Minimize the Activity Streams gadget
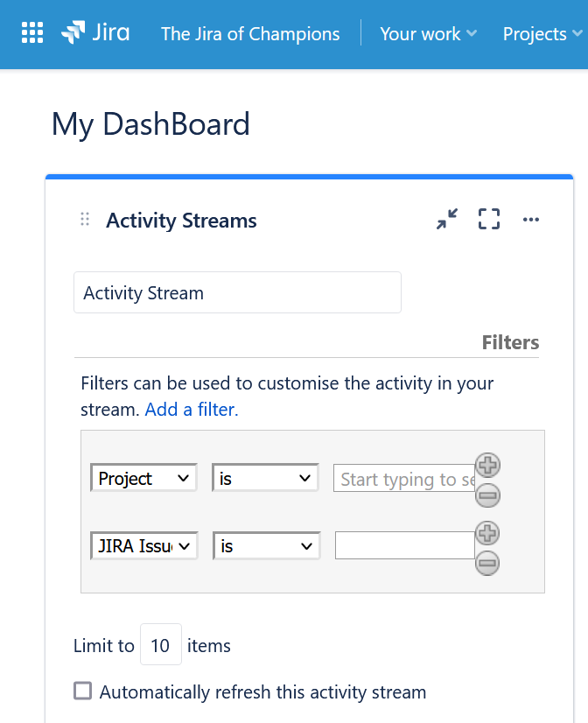The width and height of the screenshot is (588, 723). tap(447, 219)
